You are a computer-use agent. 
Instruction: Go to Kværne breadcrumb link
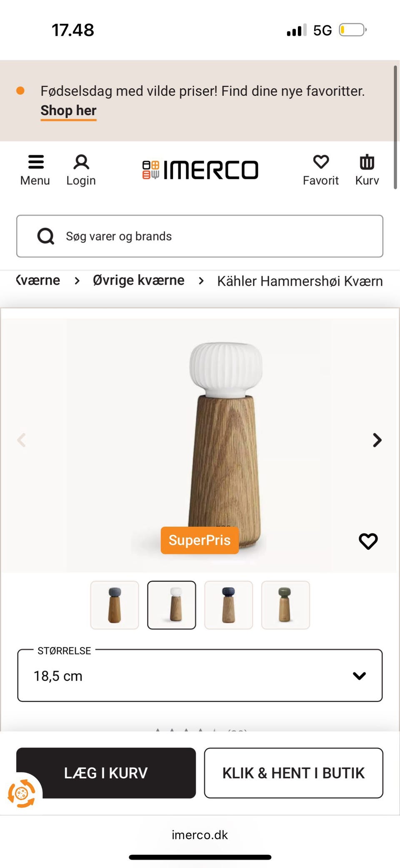click(x=38, y=280)
